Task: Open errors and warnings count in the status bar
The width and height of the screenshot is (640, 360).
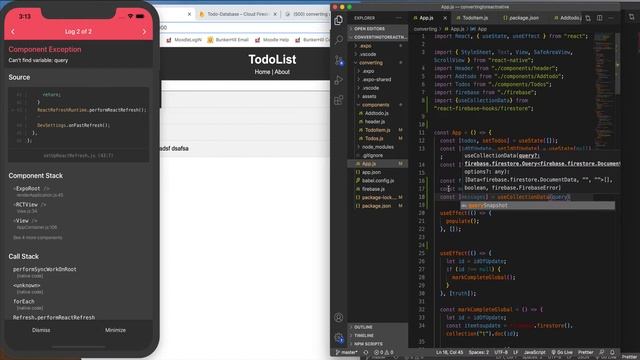Action: click(384, 352)
